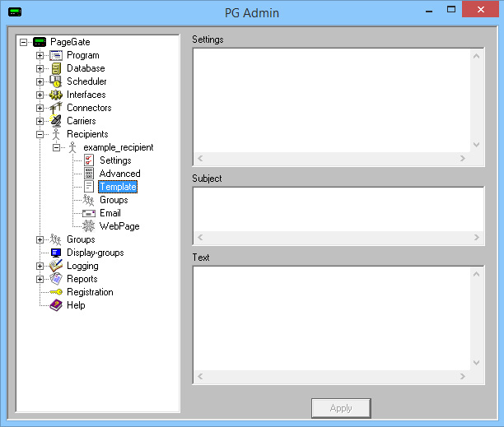The height and width of the screenshot is (427, 504).
Task: Click the WebPage spider web icon
Action: 89,226
